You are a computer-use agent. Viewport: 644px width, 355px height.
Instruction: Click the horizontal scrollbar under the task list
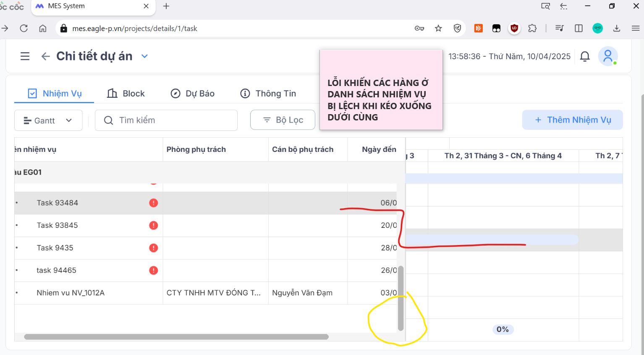(x=176, y=337)
